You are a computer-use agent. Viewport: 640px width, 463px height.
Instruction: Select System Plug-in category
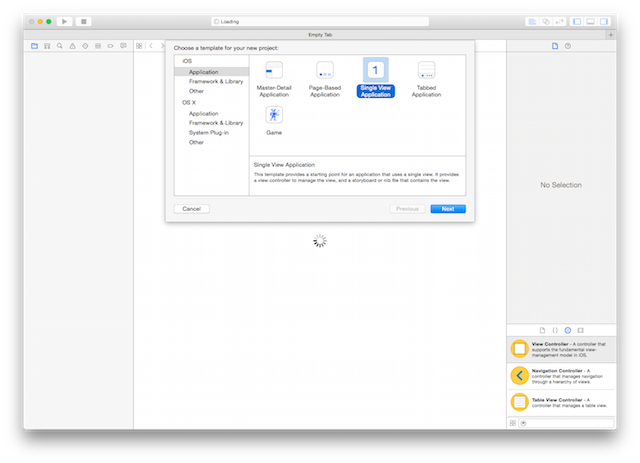pos(211,133)
